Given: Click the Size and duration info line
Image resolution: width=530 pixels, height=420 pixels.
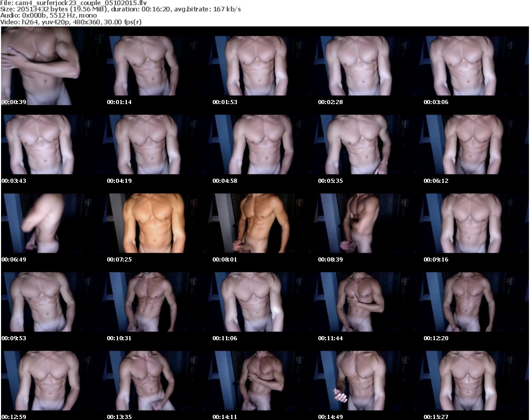Looking at the screenshot, I should pyautogui.click(x=120, y=9).
